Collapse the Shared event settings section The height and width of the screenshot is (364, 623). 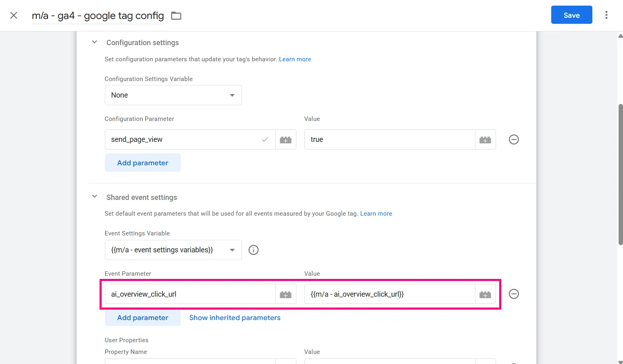click(94, 197)
